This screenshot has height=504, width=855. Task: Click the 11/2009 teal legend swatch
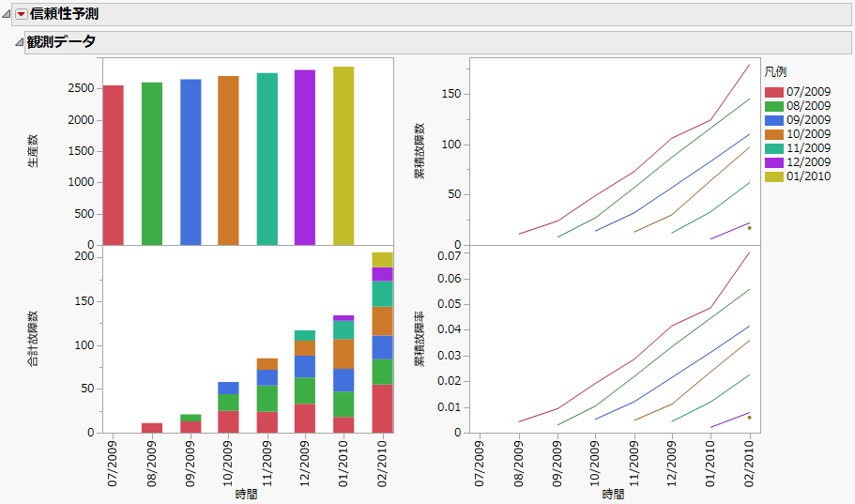(x=774, y=147)
